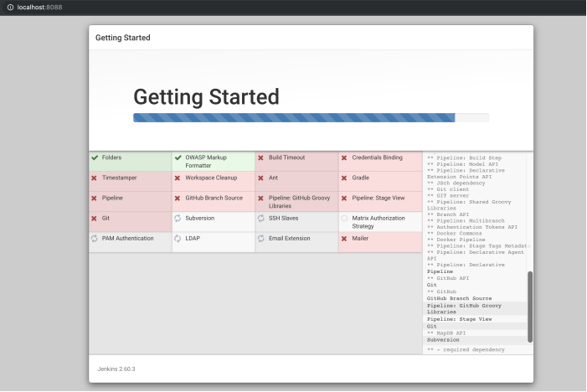
Task: Click the red X beside Pipeline: Stage View
Action: click(344, 199)
